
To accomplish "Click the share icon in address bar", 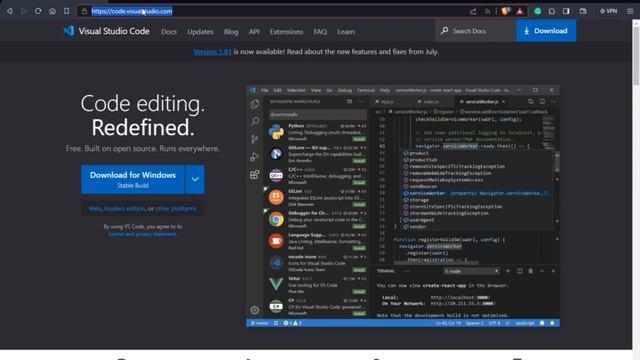I will (x=473, y=11).
